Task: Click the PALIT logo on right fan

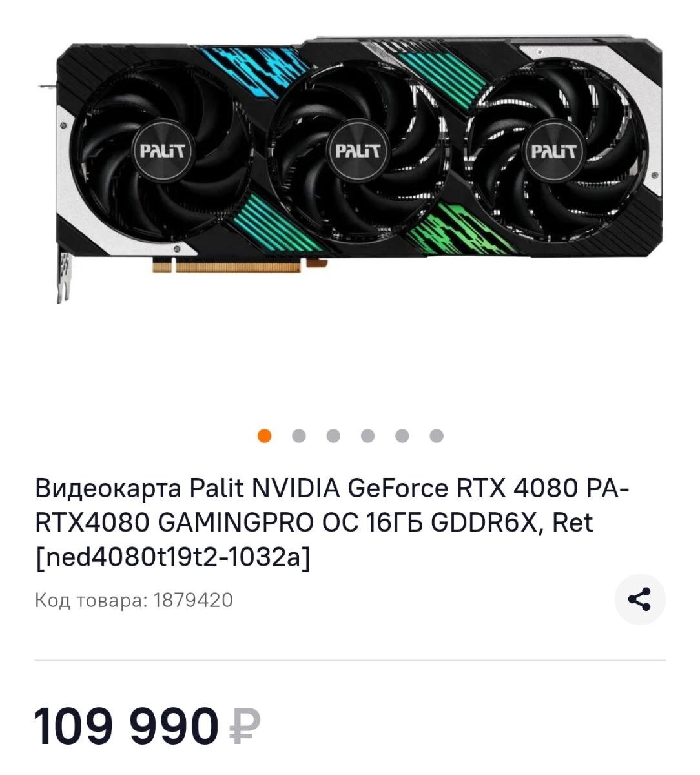Action: click(553, 151)
